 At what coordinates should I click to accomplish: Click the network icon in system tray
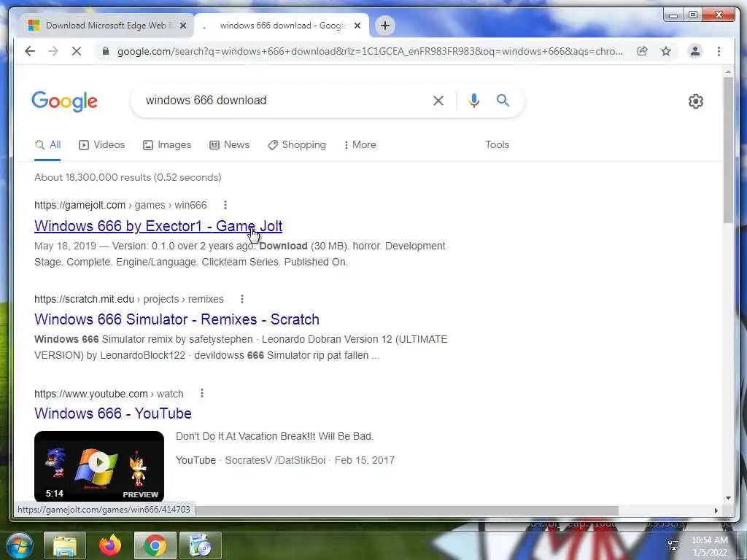pos(673,545)
